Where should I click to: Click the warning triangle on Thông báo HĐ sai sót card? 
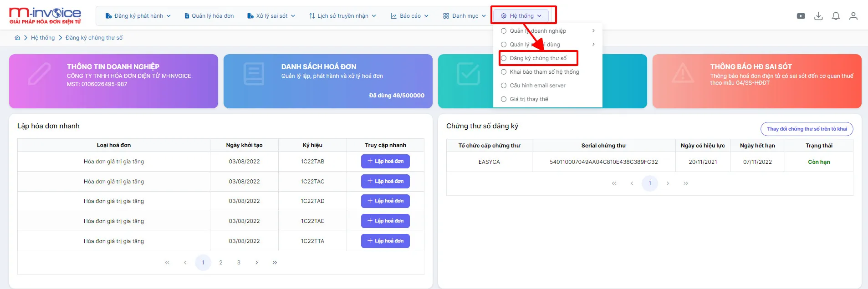click(683, 74)
